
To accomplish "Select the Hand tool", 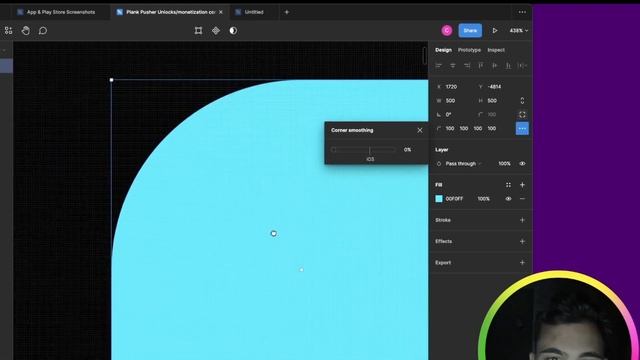I will pyautogui.click(x=25, y=31).
